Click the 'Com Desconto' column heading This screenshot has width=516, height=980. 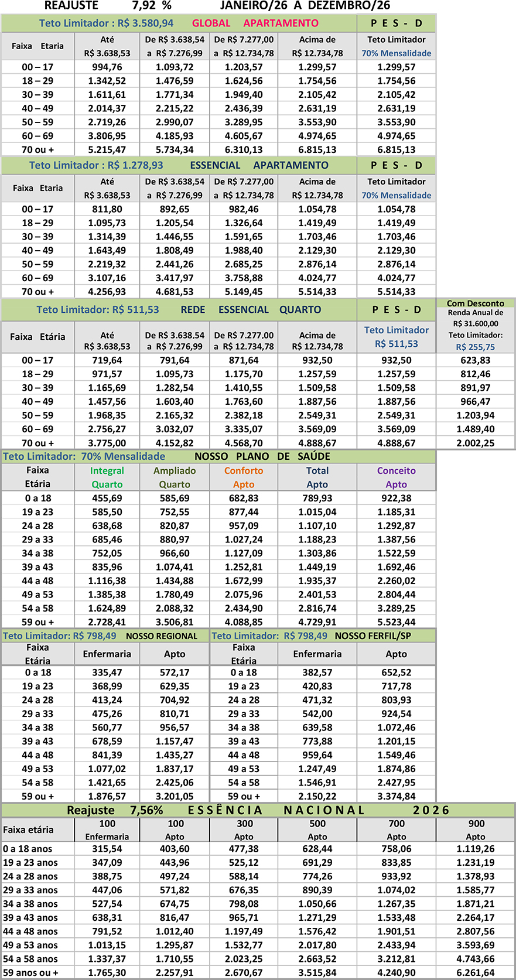click(x=475, y=303)
